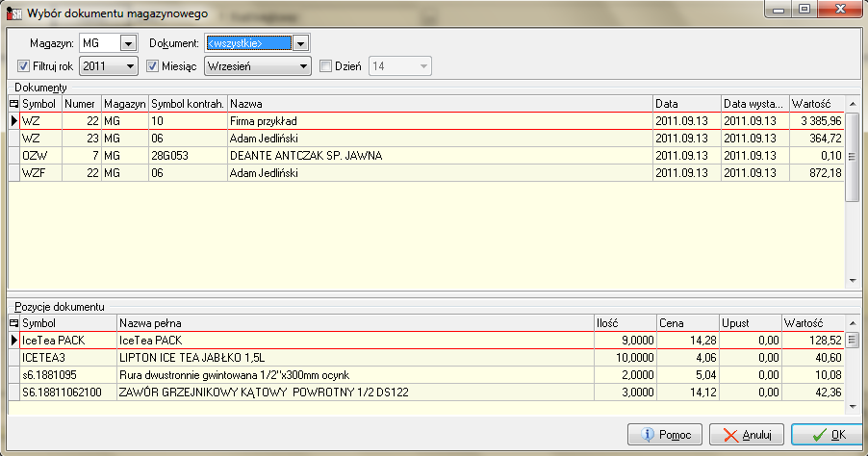Open grid options icon in Dokumenty table header
The height and width of the screenshot is (456, 868).
pyautogui.click(x=13, y=104)
